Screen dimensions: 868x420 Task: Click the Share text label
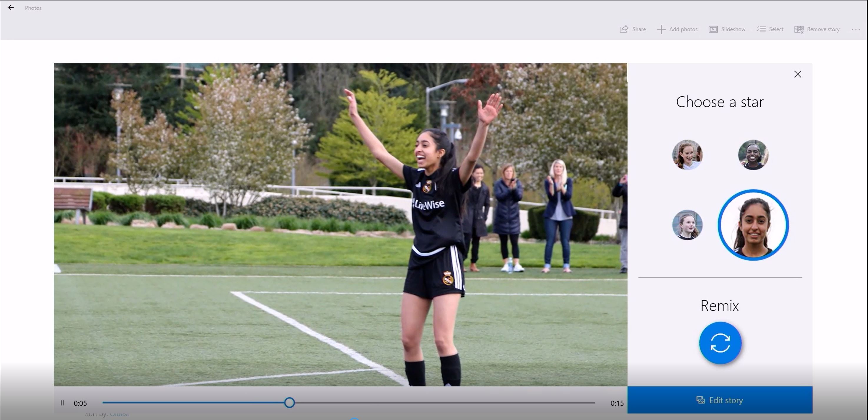pos(639,29)
